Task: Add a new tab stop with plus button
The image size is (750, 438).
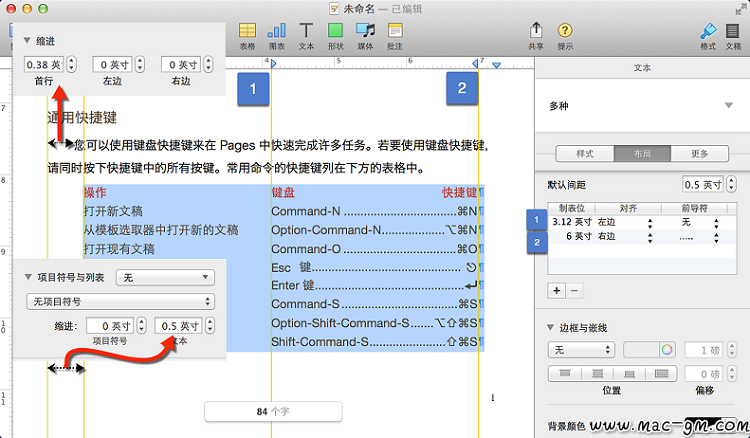Action: point(557,290)
